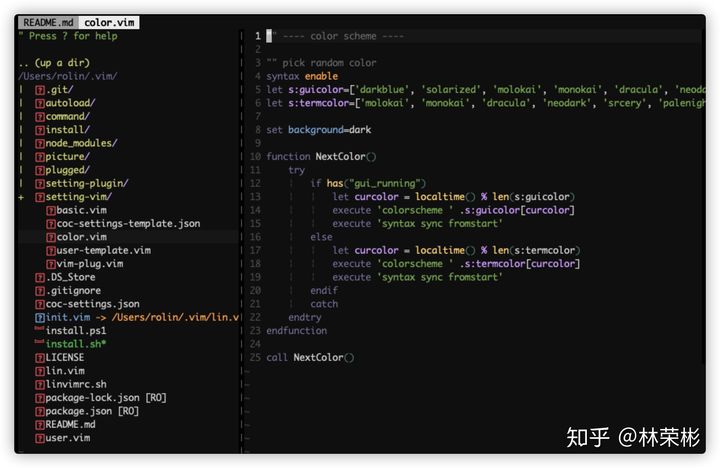
Task: Click the icon before install.ps1
Action: tap(39, 329)
